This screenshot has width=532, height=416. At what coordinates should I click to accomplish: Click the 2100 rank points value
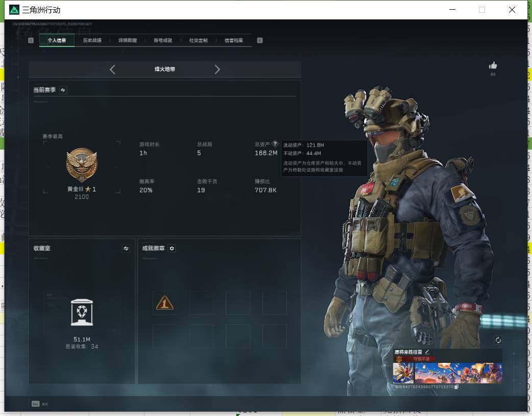coord(81,197)
